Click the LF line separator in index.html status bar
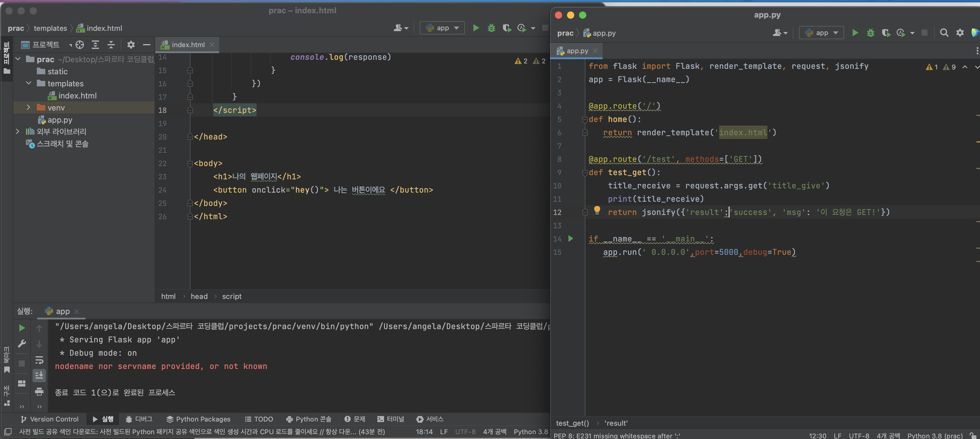980x439 pixels. pos(444,432)
